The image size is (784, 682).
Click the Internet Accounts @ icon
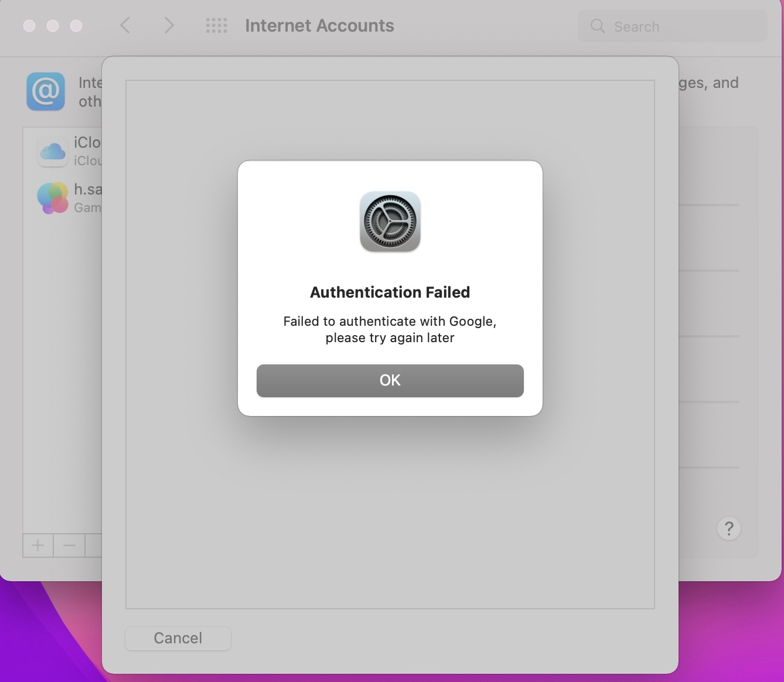pyautogui.click(x=46, y=91)
